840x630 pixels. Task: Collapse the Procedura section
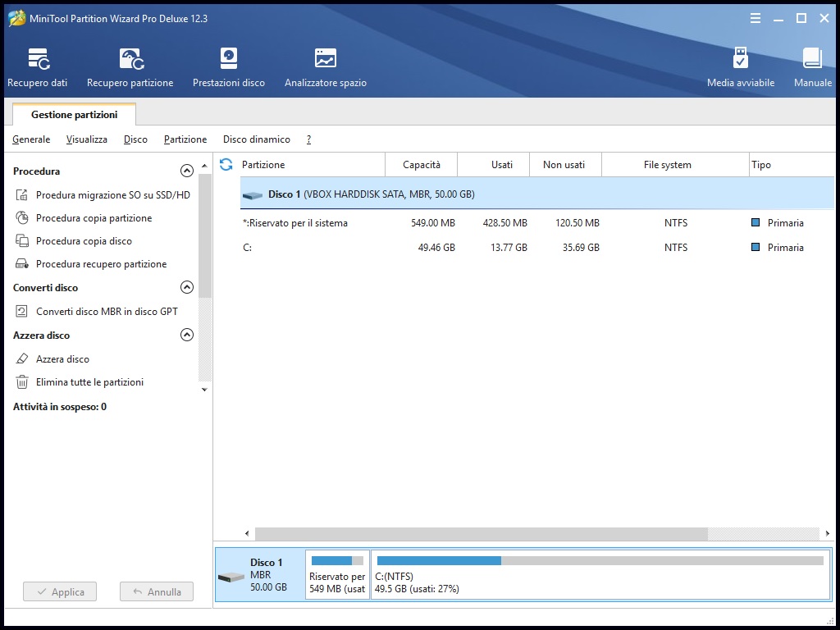[186, 171]
